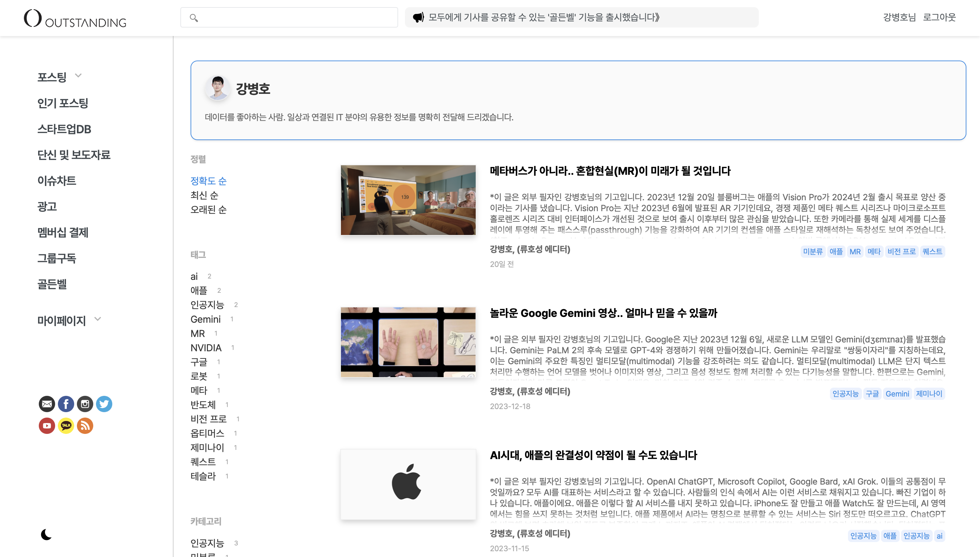Open the Google Gemini article title

tap(603, 313)
